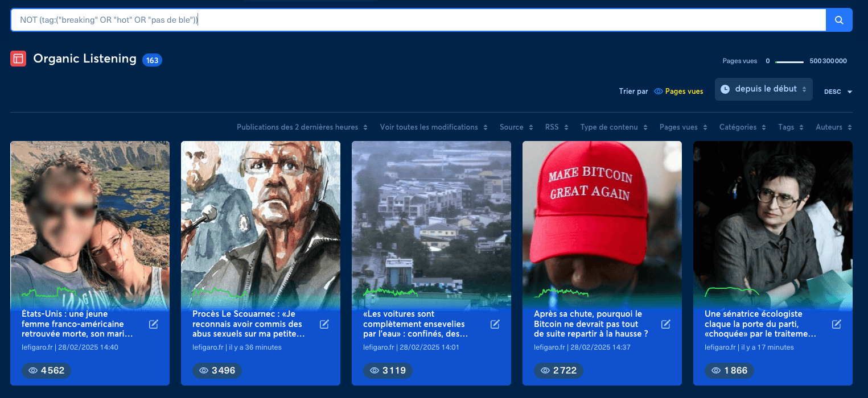The image size is (868, 398).
Task: Click the 2 722 views badge
Action: (559, 371)
